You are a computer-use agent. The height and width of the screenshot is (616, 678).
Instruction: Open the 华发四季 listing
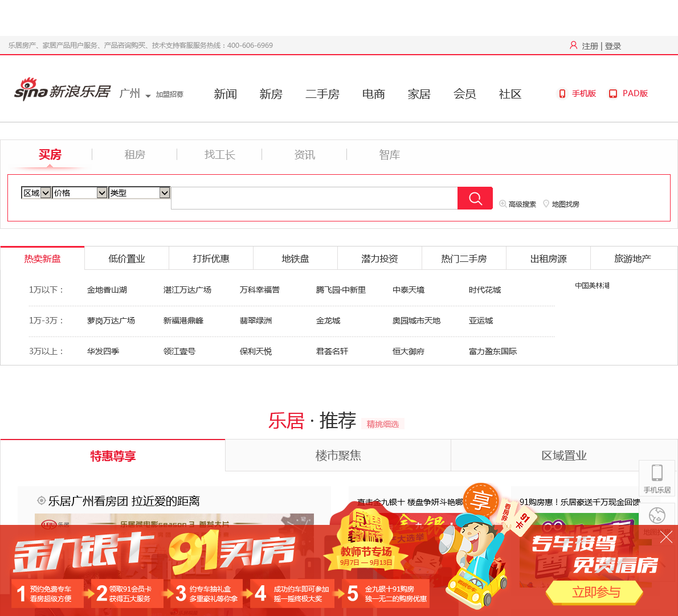[103, 351]
